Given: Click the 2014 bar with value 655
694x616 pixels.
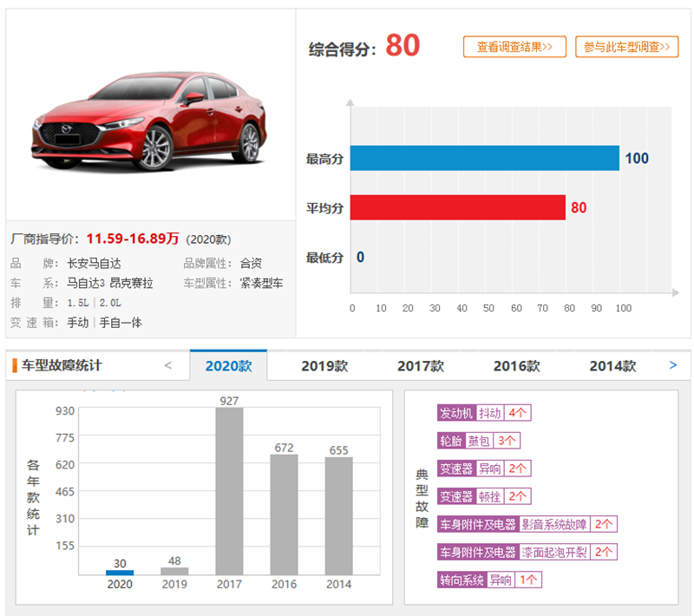Looking at the screenshot, I should [339, 516].
